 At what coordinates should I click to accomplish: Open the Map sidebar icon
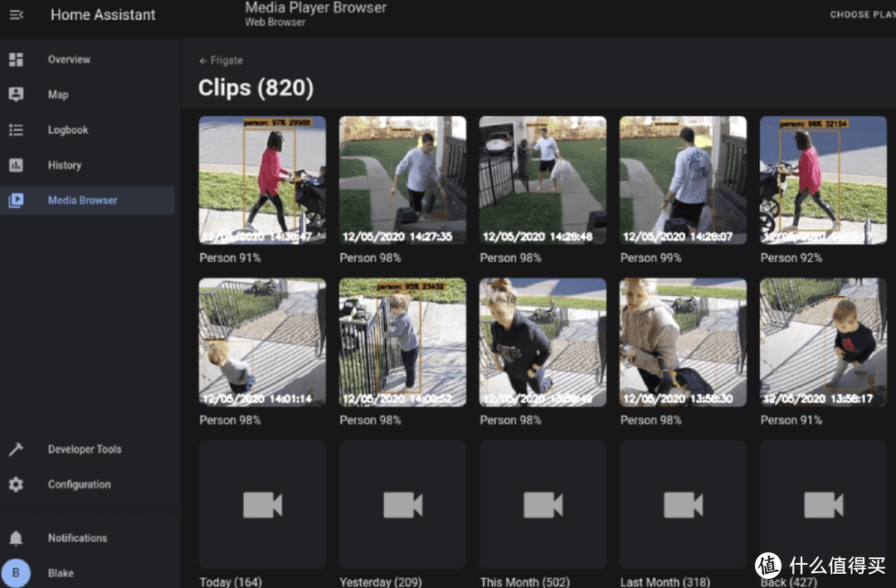tap(16, 95)
